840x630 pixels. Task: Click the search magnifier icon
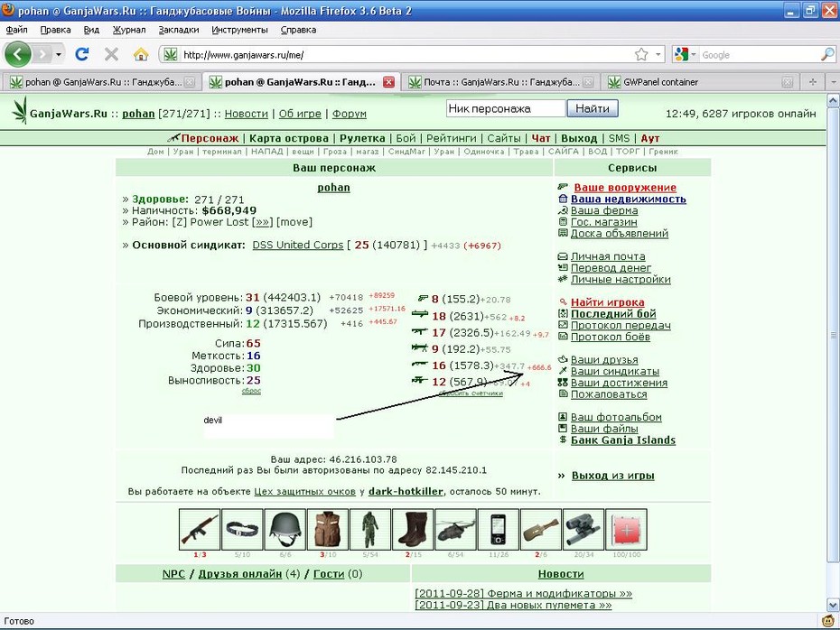pyautogui.click(x=827, y=54)
